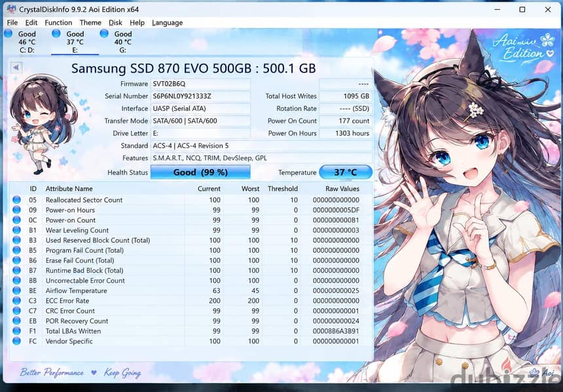Click the Serial Number field S6P6NL0Y921333Z
Viewport: 563px width, 392px height.
pyautogui.click(x=200, y=96)
